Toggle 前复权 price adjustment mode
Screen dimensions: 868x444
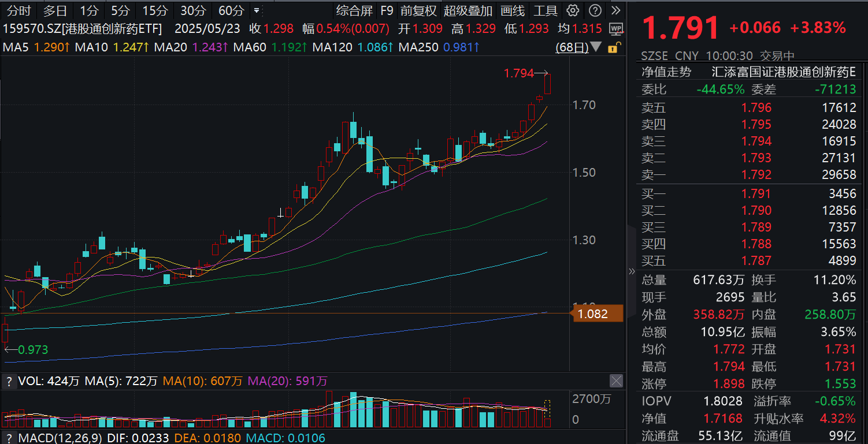pos(418,10)
